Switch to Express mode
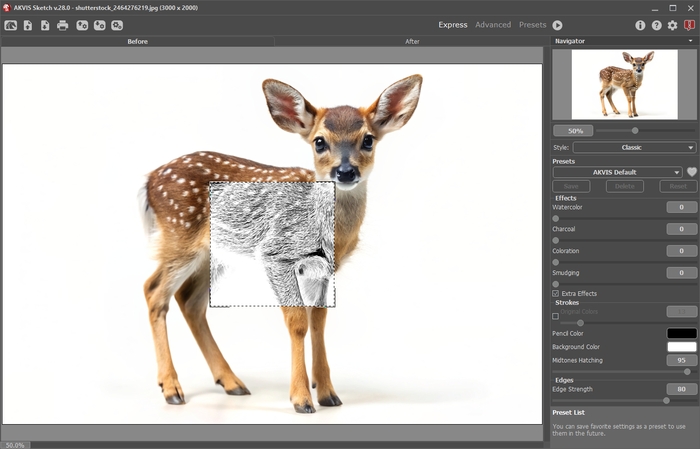This screenshot has width=700, height=449. click(453, 25)
